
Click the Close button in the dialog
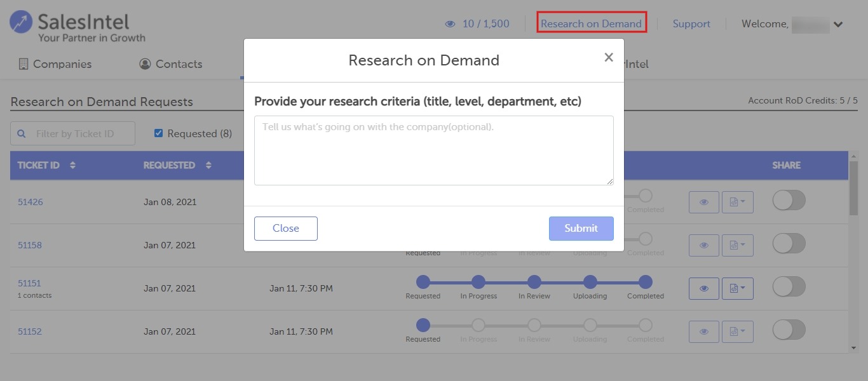point(286,229)
